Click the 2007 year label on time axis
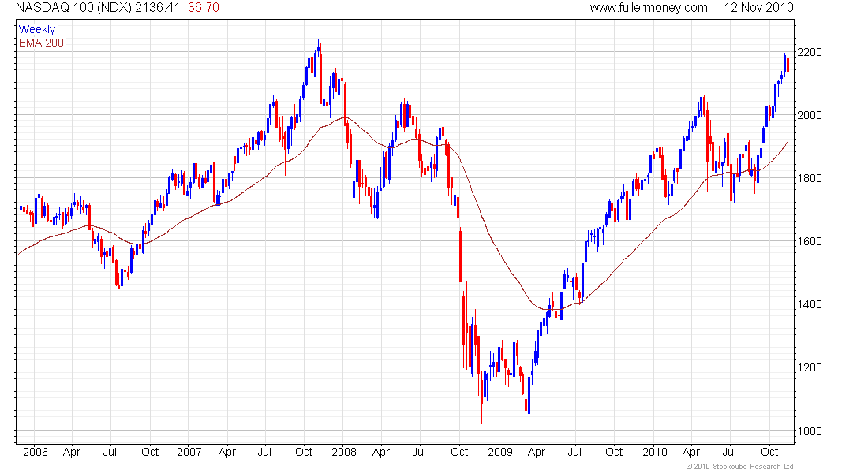 pos(189,452)
